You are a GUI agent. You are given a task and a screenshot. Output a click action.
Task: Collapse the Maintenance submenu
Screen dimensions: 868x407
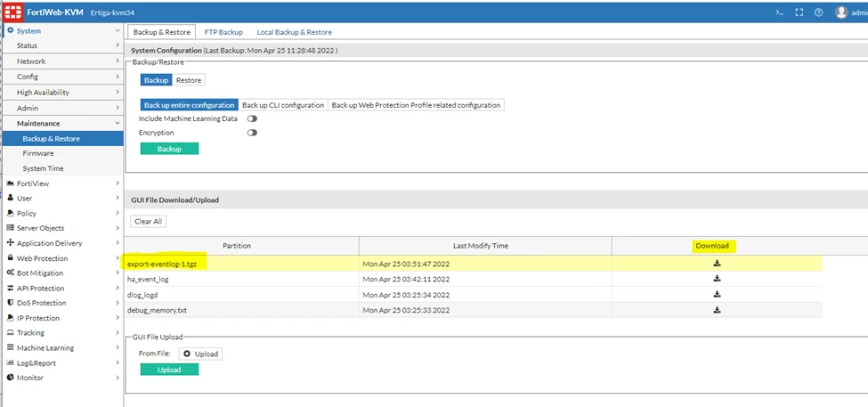(x=118, y=124)
